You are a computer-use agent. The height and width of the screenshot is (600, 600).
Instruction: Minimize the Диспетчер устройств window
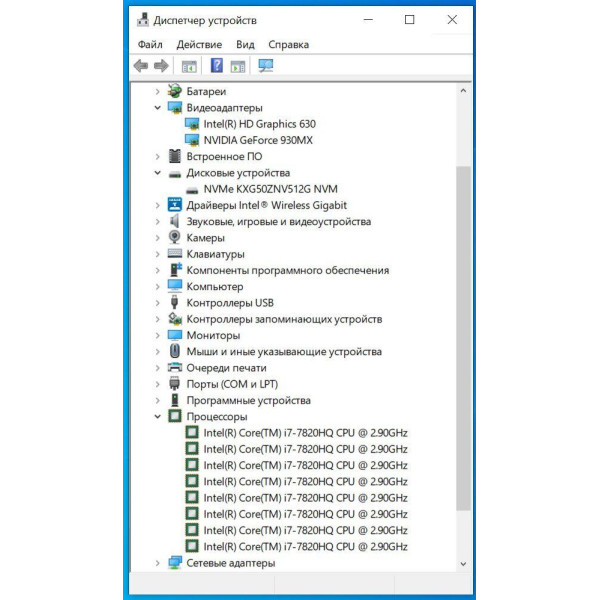pyautogui.click(x=368, y=20)
